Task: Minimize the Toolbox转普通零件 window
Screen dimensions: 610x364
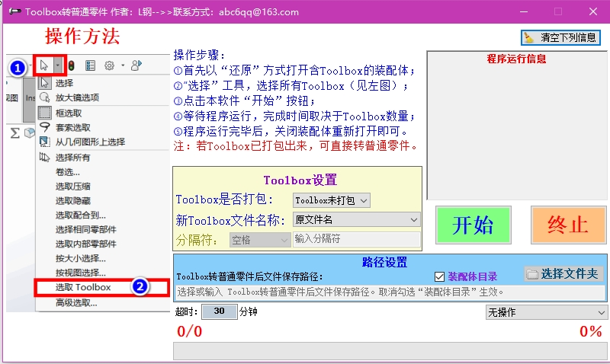Action: pyautogui.click(x=524, y=11)
